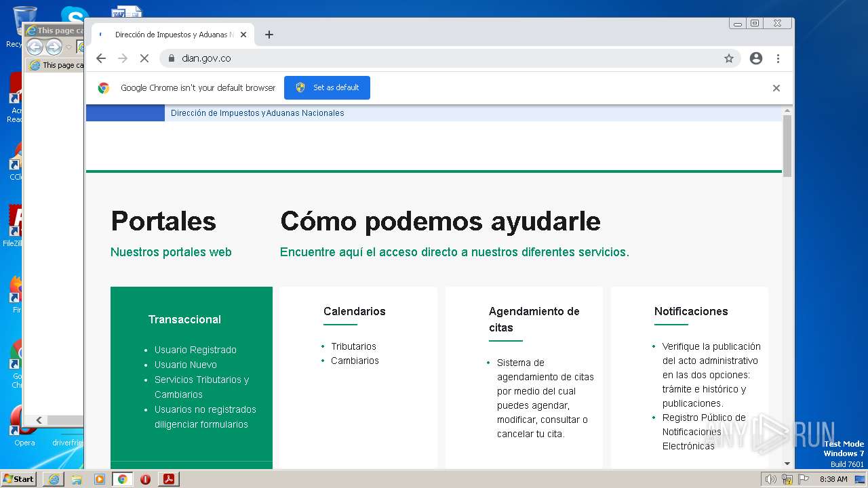868x488 pixels.
Task: Open Opera from the taskbar
Action: pyautogui.click(x=145, y=479)
